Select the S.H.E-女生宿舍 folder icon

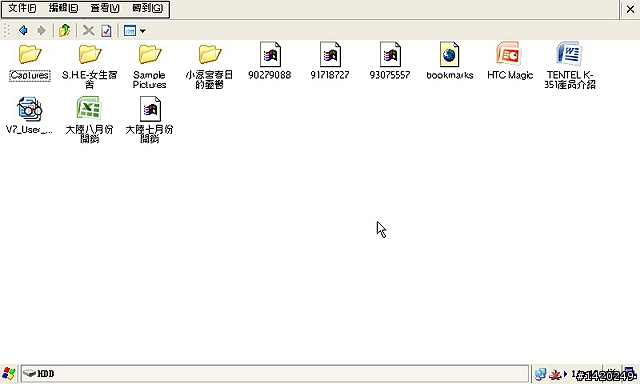pos(90,54)
